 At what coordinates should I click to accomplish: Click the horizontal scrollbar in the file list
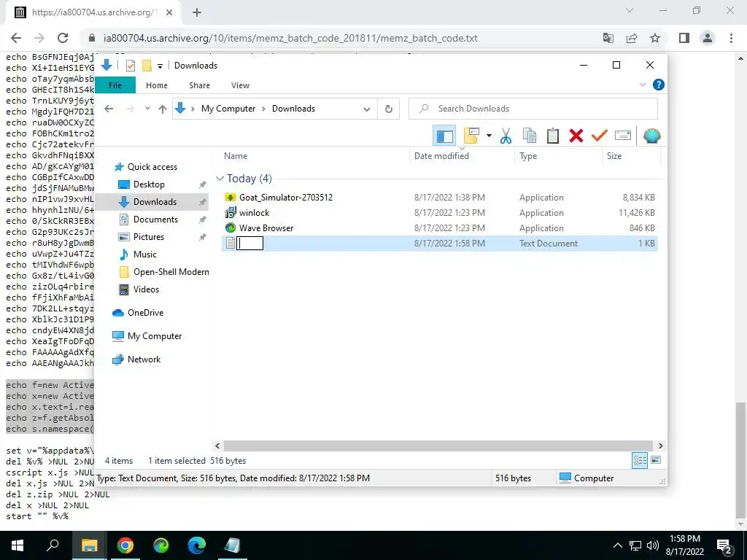pyautogui.click(x=438, y=446)
